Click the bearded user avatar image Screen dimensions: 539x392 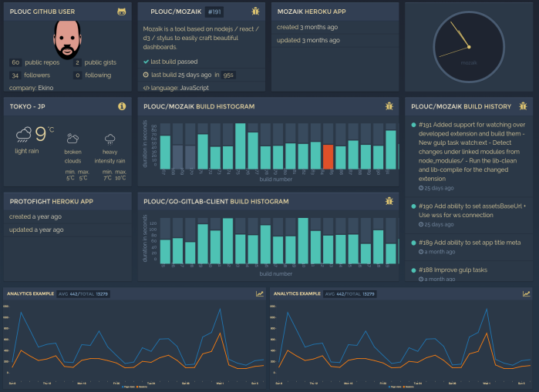pos(69,39)
